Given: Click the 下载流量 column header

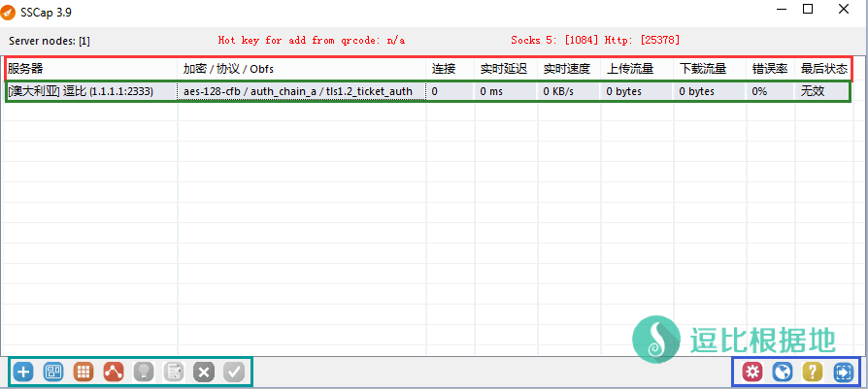Looking at the screenshot, I should point(703,69).
